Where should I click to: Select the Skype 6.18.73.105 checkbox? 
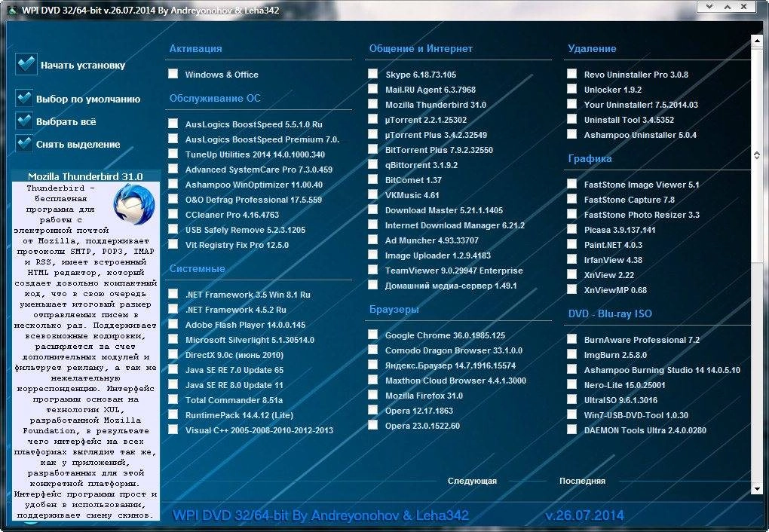click(x=373, y=74)
